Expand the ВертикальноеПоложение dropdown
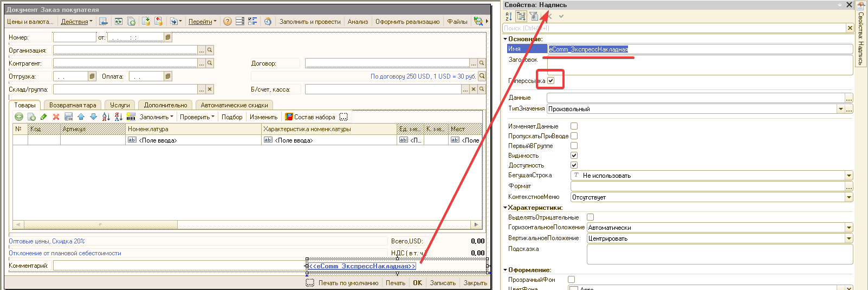The width and height of the screenshot is (868, 290). point(848,239)
